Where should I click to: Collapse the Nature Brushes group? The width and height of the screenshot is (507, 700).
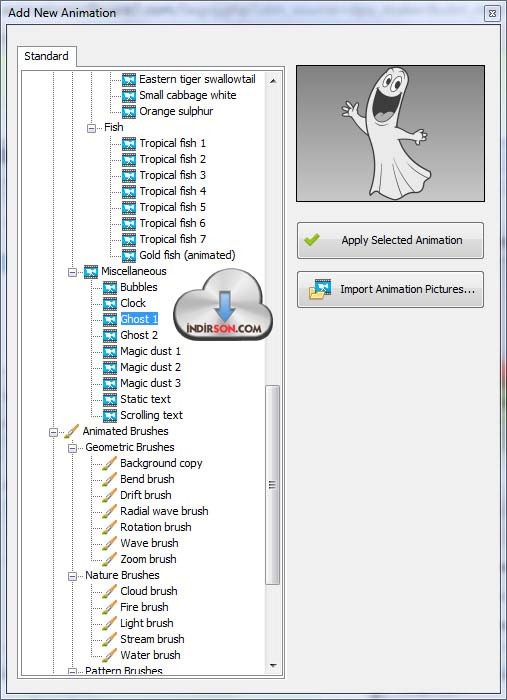click(x=72, y=577)
